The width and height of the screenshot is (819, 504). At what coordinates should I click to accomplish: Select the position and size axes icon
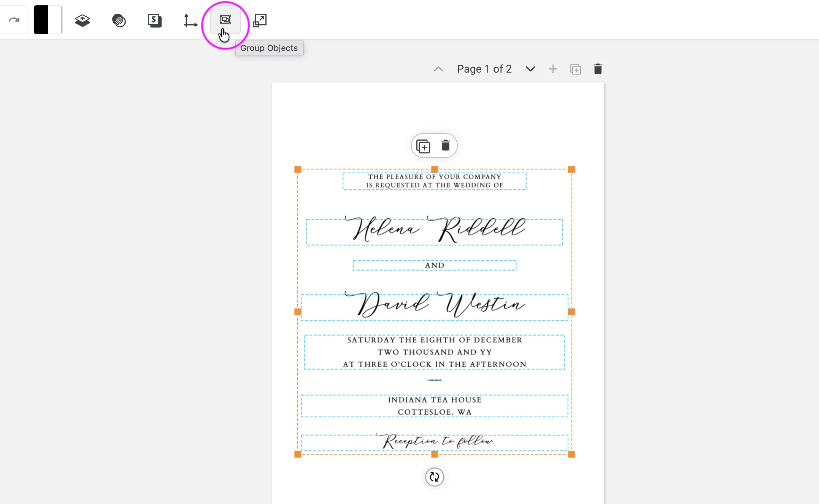(x=190, y=20)
